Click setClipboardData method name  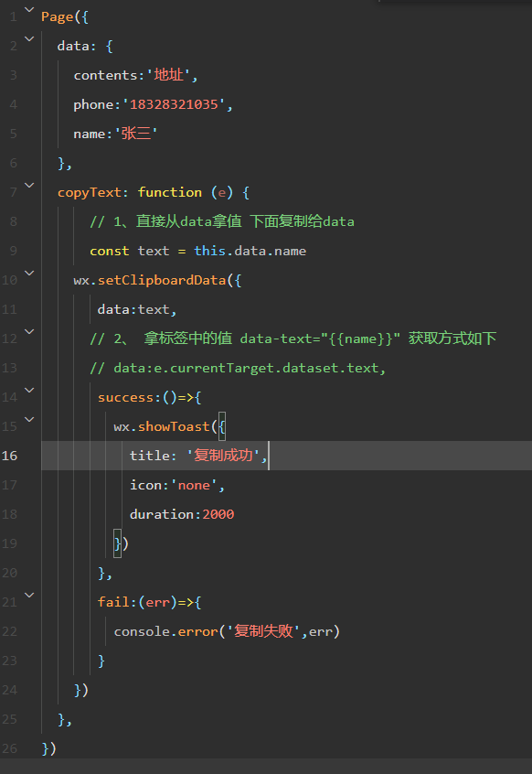tap(162, 280)
